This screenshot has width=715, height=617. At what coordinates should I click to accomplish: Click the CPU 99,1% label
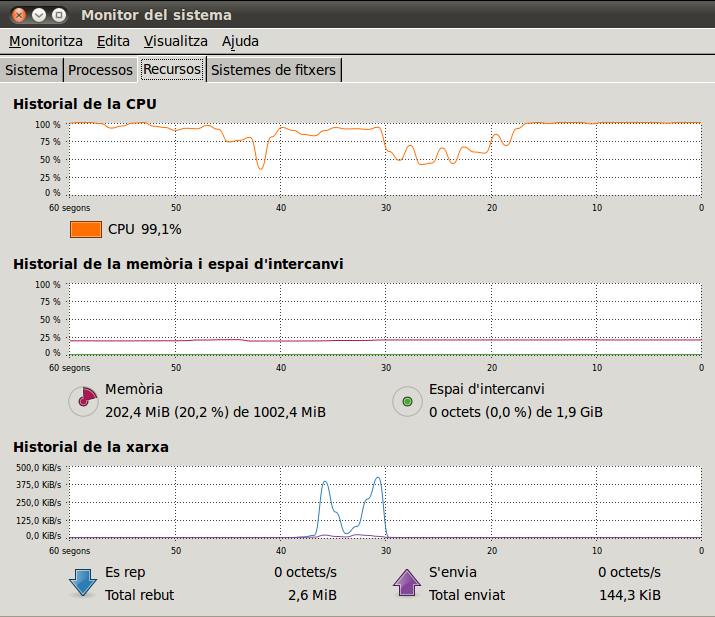click(x=144, y=229)
